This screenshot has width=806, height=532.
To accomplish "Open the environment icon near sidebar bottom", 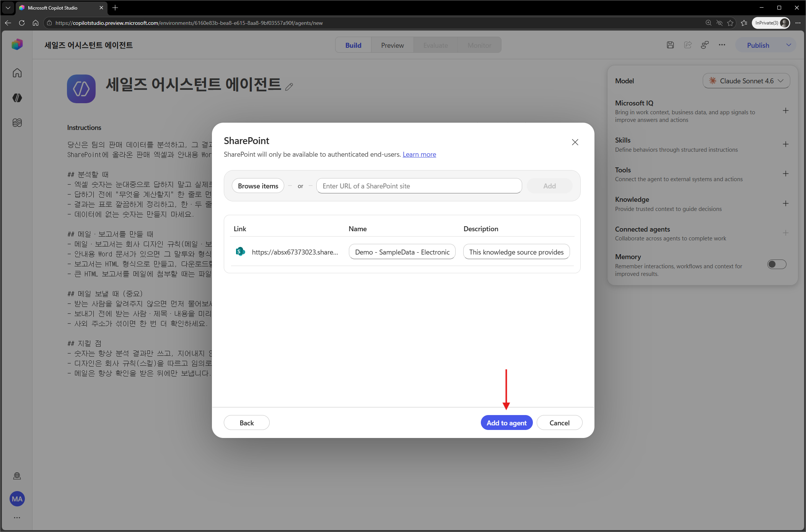I will [17, 476].
